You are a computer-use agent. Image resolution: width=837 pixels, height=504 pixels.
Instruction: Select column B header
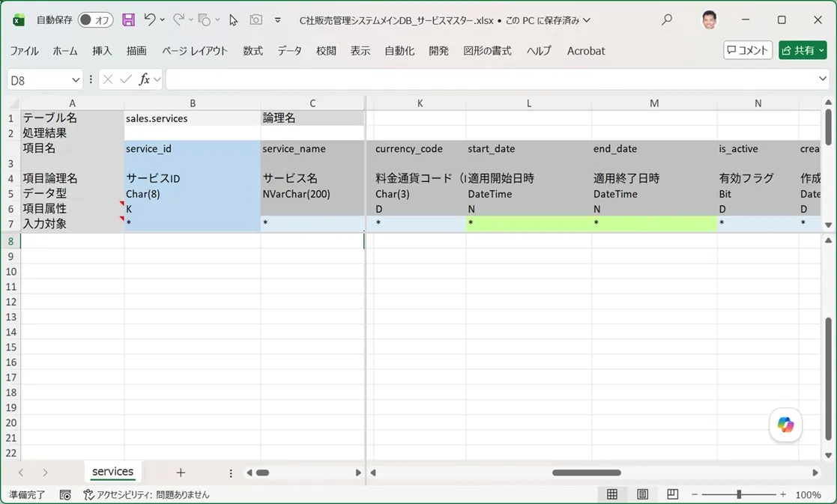point(193,103)
